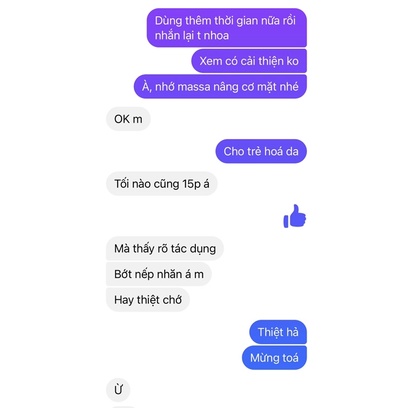
Task: Select the 'Dùng thêm thời gian nữa' message bubble
Action: [x=227, y=28]
